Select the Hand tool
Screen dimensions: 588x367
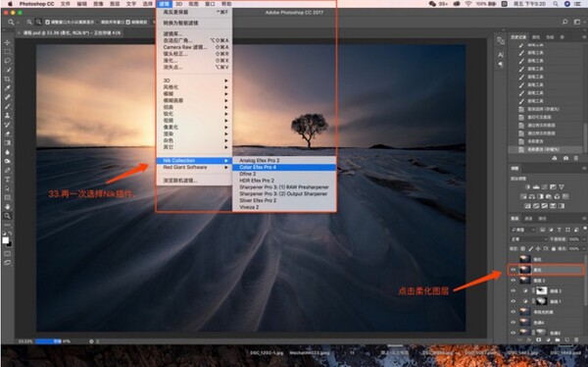(x=7, y=206)
